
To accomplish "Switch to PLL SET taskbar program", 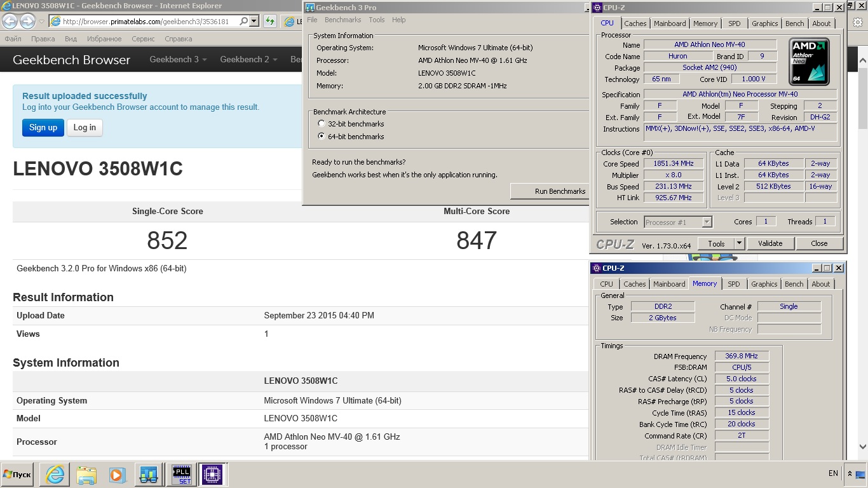I will tap(182, 475).
